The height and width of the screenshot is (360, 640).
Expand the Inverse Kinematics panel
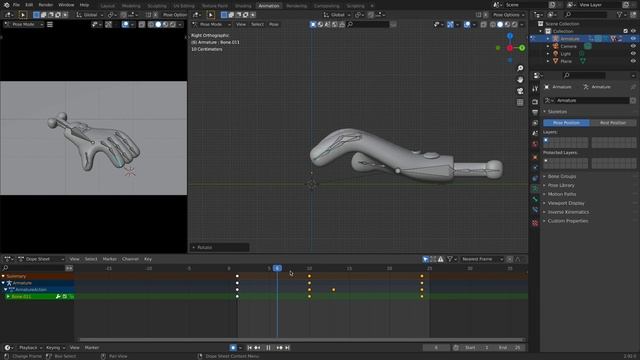[x=568, y=212]
